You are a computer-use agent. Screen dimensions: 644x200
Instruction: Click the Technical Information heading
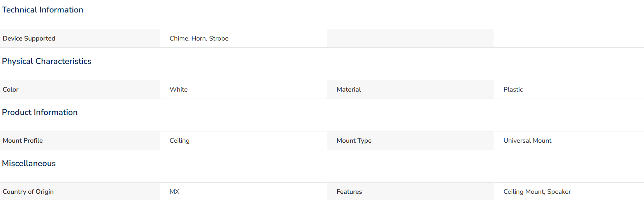[x=42, y=10]
